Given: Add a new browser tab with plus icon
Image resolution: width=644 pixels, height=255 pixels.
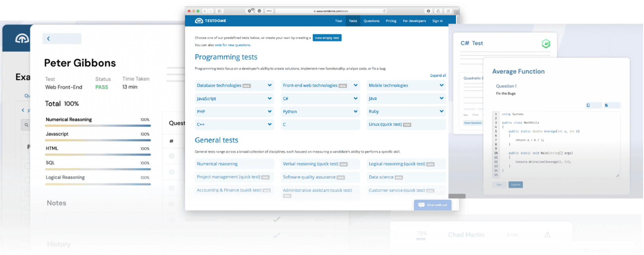Looking at the screenshot, I should (x=456, y=12).
